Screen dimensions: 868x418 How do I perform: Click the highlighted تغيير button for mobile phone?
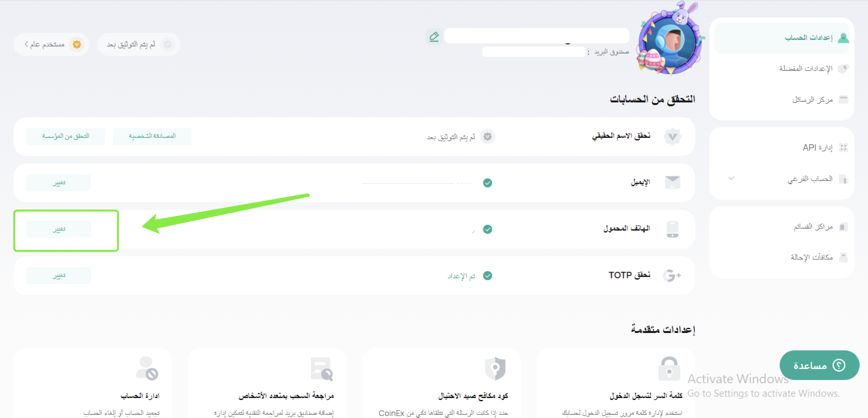[x=59, y=229]
